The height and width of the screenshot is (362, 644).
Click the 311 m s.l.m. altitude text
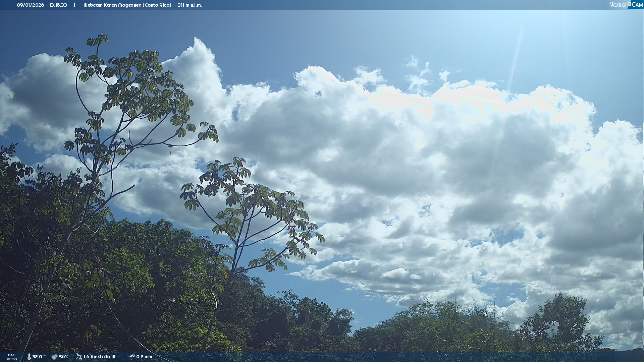pos(190,5)
